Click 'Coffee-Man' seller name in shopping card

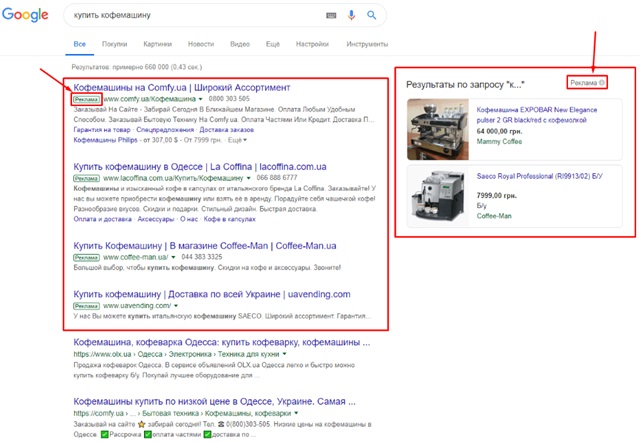point(494,216)
